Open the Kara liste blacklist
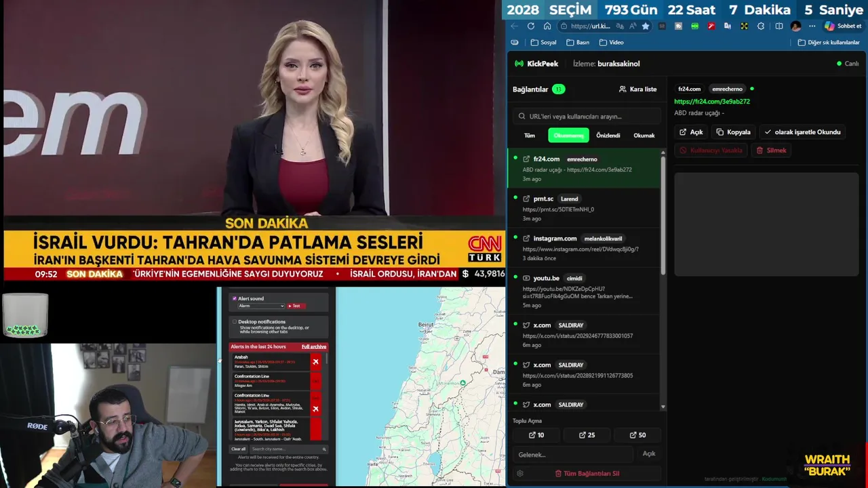This screenshot has width=868, height=488. pos(638,89)
